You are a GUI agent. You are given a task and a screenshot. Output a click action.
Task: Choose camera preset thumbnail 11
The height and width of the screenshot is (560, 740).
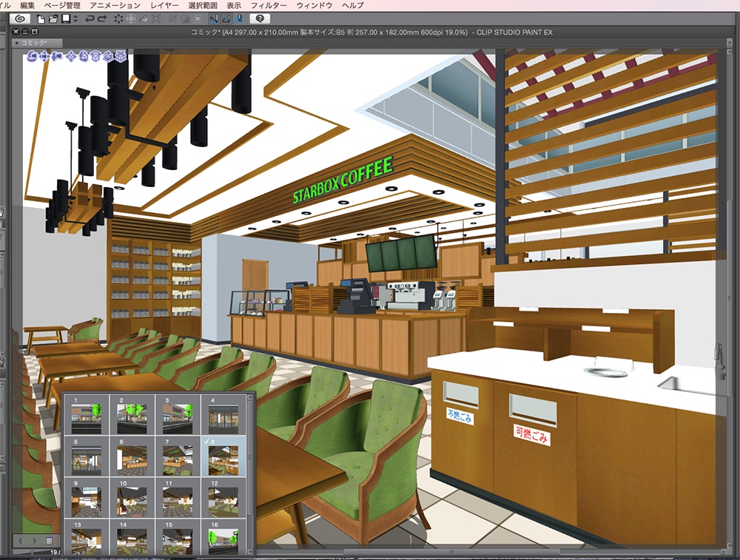coord(178,498)
